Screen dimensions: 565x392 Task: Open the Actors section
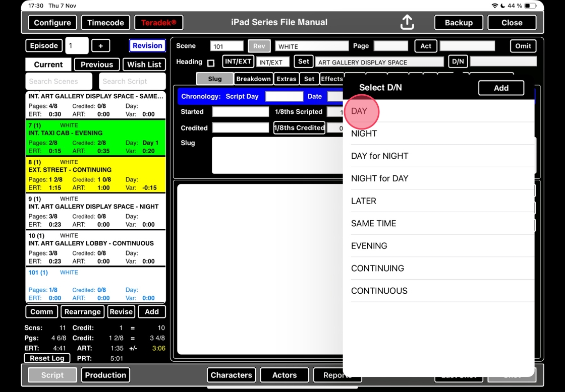point(285,375)
